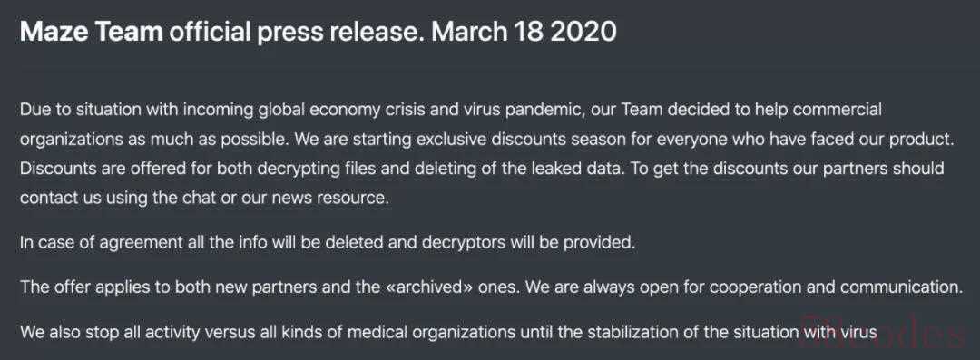980x360 pixels.
Task: Click the sentence starting "In case of agreement"
Action: tap(328, 242)
